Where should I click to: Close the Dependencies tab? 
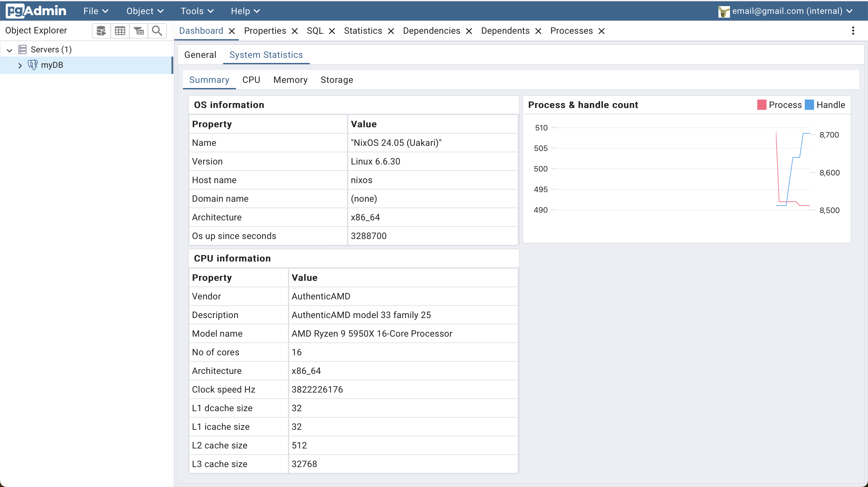[x=469, y=31]
